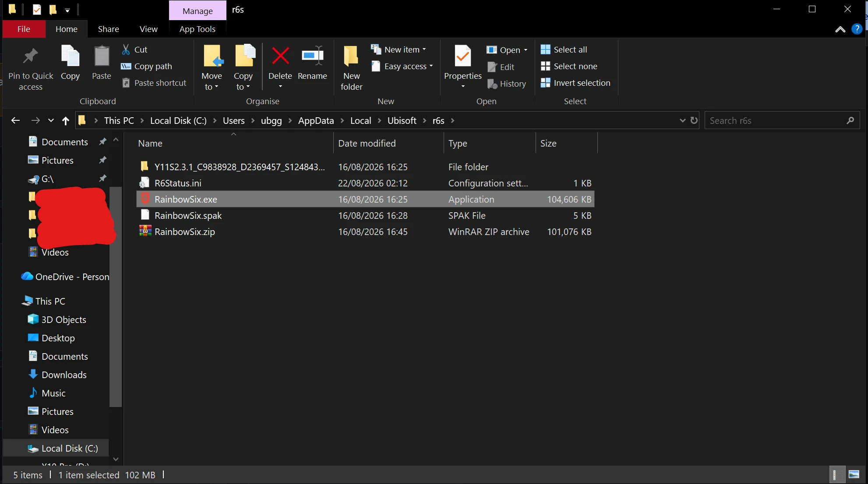Click This PC in the address bar
The image size is (868, 484).
119,120
